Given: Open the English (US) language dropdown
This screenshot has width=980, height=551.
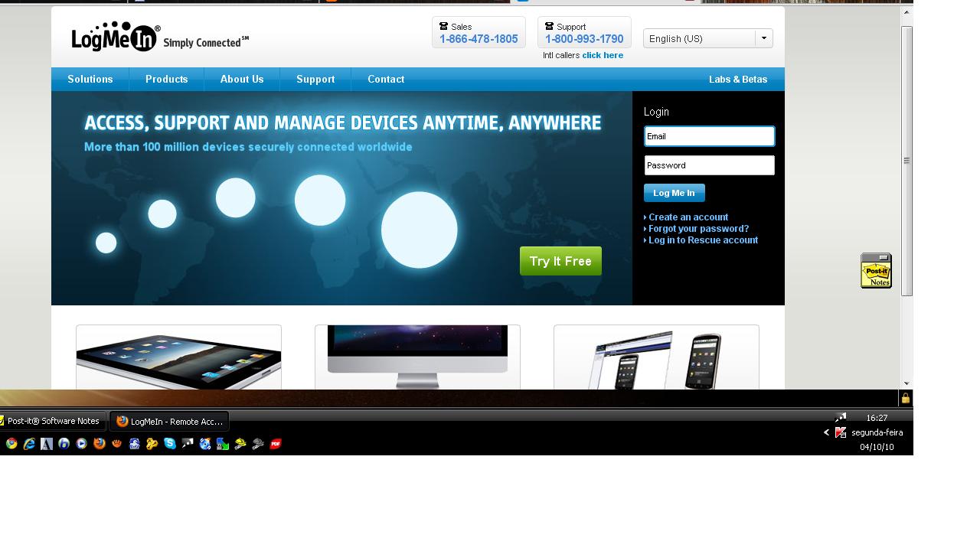Looking at the screenshot, I should coord(708,38).
